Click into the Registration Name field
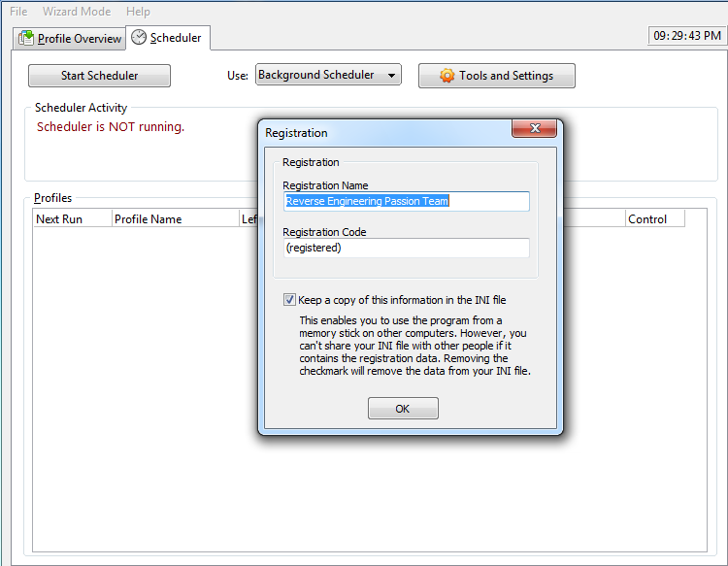The image size is (728, 566). pyautogui.click(x=407, y=201)
